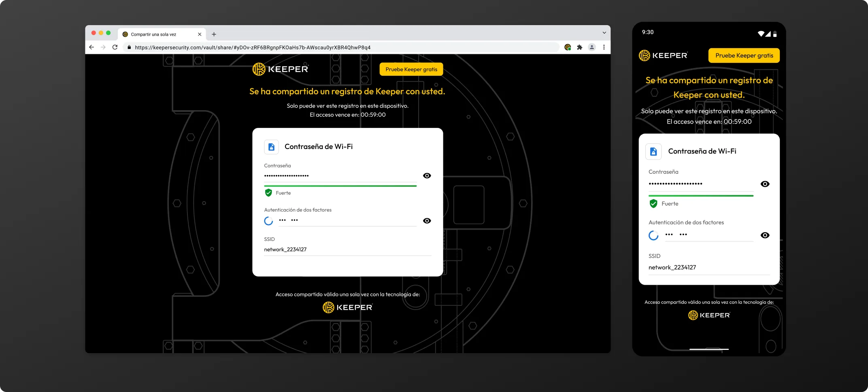Open the browser three-dot menu
The height and width of the screenshot is (392, 868).
[x=604, y=47]
